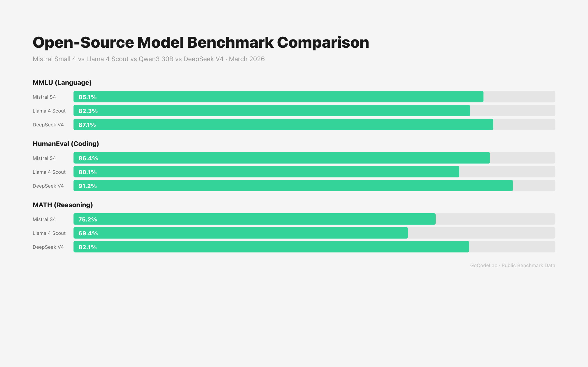Viewport: 588px width, 367px height.
Task: Click the 80.1% Llama 4 Scout bar
Action: 266,172
